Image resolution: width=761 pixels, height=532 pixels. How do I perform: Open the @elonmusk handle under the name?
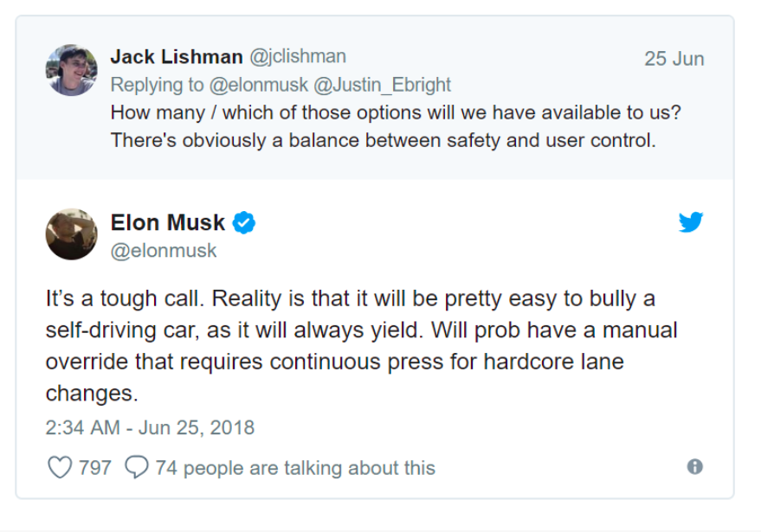(164, 251)
